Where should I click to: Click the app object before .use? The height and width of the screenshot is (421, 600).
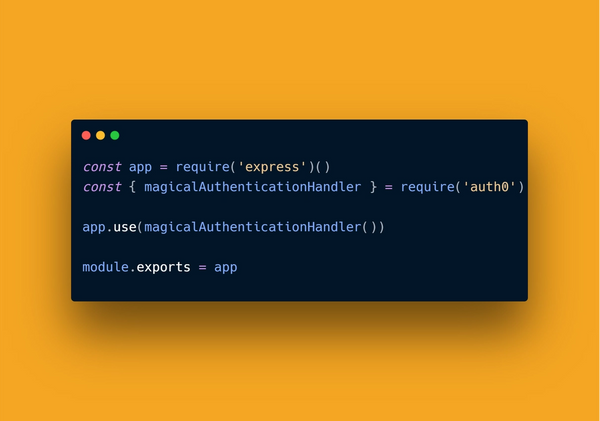coord(94,227)
